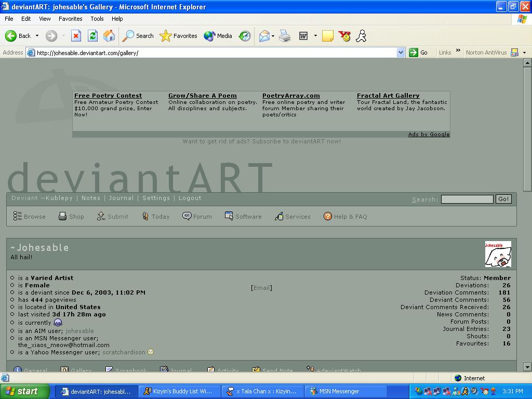Click the yellow note Discuss icon
This screenshot has width=532, height=399.
tap(327, 36)
